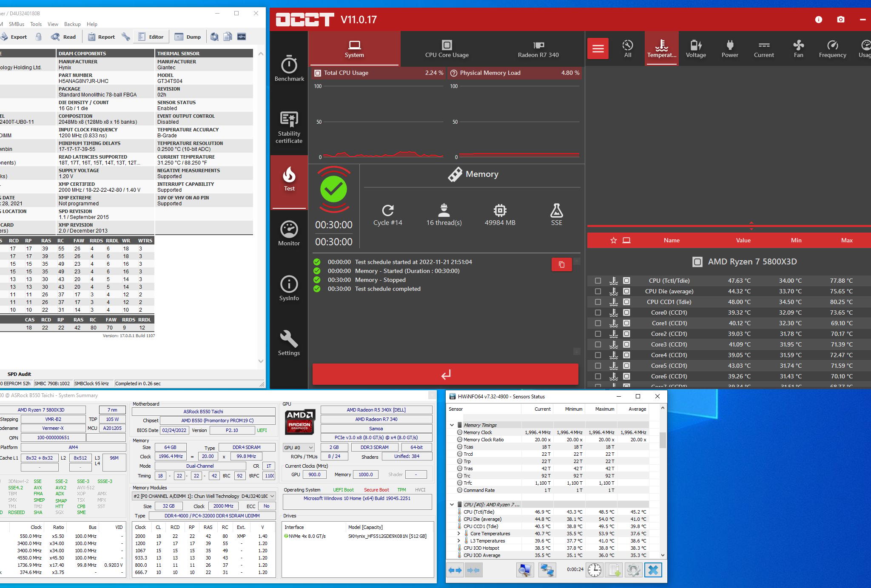Screen dimensions: 871x588
Task: Collapse Memory Timings group in HWiNFO
Action: tap(452, 425)
